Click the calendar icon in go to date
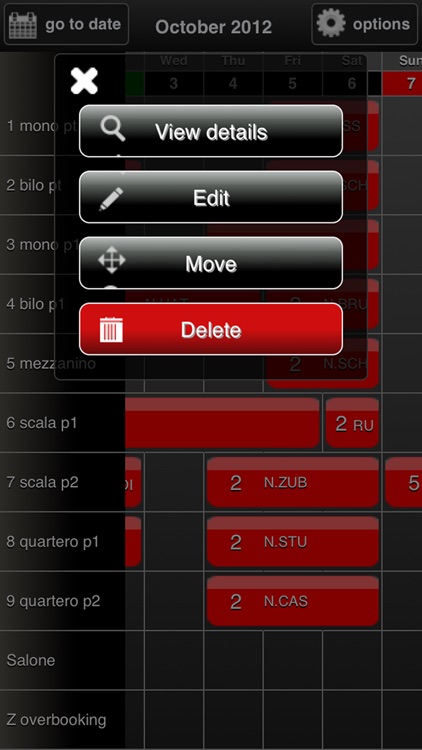422x750 pixels. click(23, 25)
